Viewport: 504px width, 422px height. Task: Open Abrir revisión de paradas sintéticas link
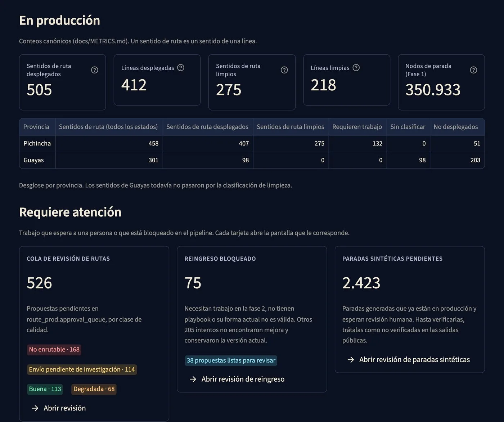click(x=409, y=360)
